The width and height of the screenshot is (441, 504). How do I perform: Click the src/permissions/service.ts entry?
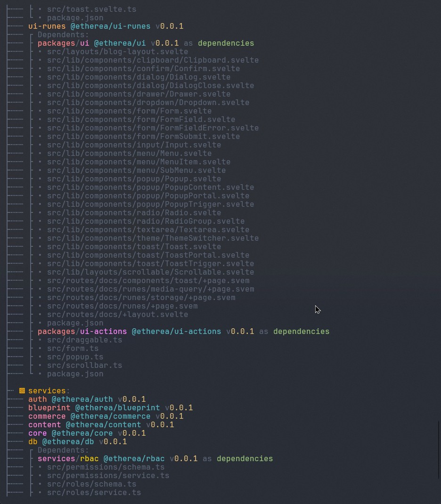point(108,476)
